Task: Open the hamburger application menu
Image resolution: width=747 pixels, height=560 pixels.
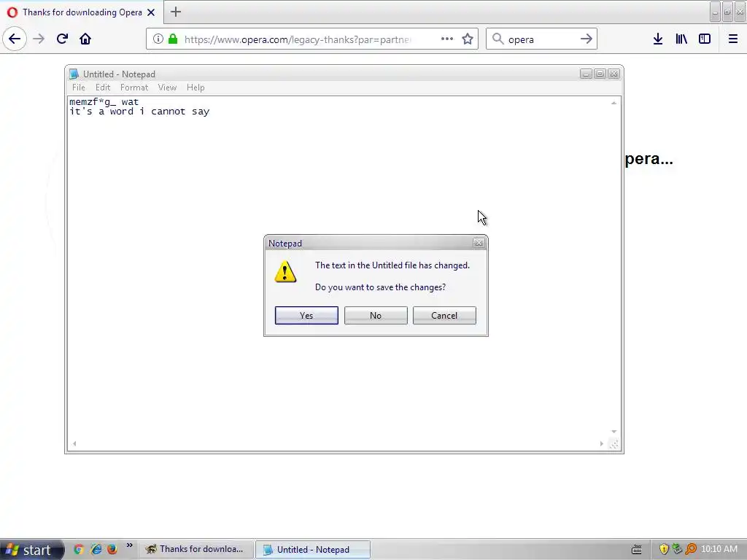Action: pos(733,39)
